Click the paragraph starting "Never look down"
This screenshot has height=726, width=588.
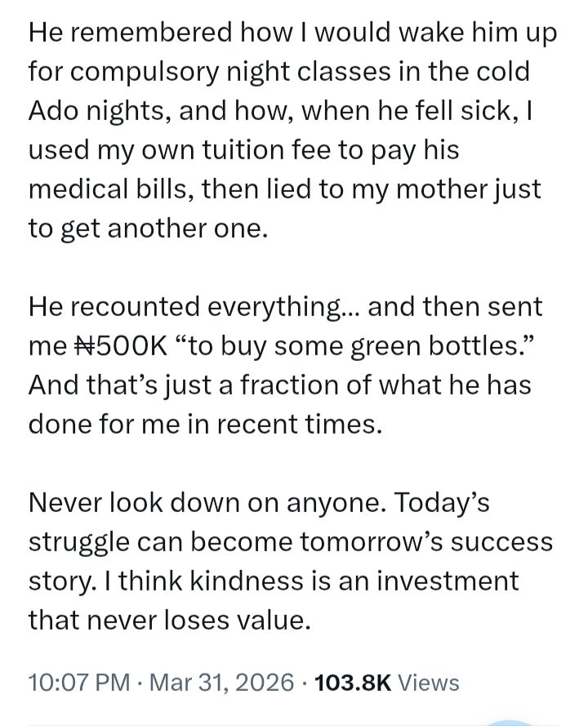pos(286,561)
